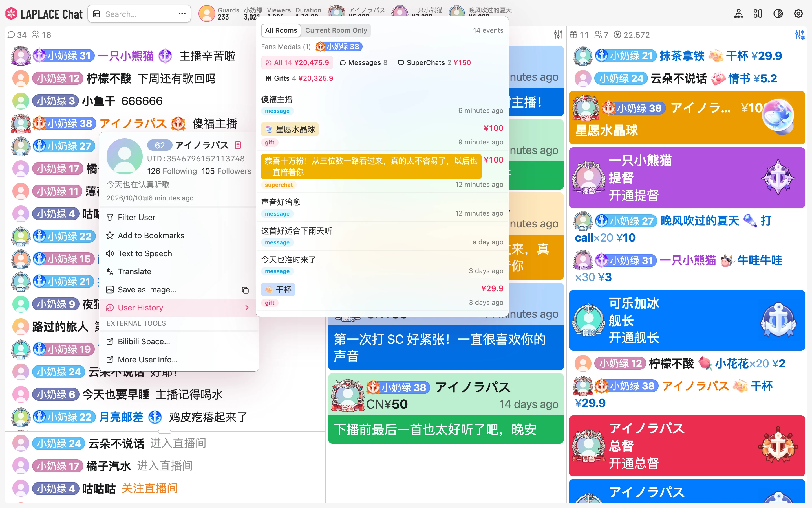
Task: Click the copy icon beside Save as Image
Action: pyautogui.click(x=245, y=290)
